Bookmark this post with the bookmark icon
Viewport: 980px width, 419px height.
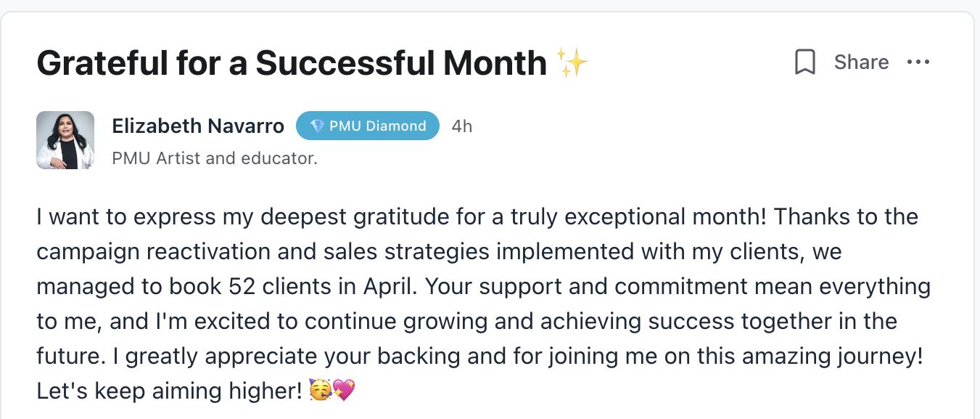click(805, 62)
